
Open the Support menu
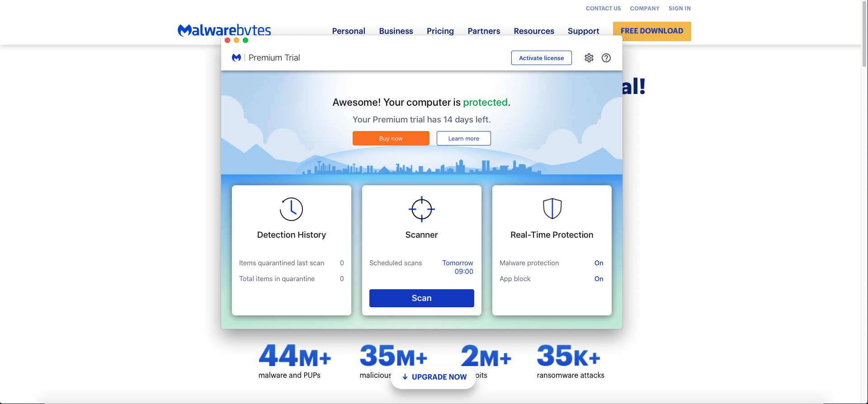583,31
